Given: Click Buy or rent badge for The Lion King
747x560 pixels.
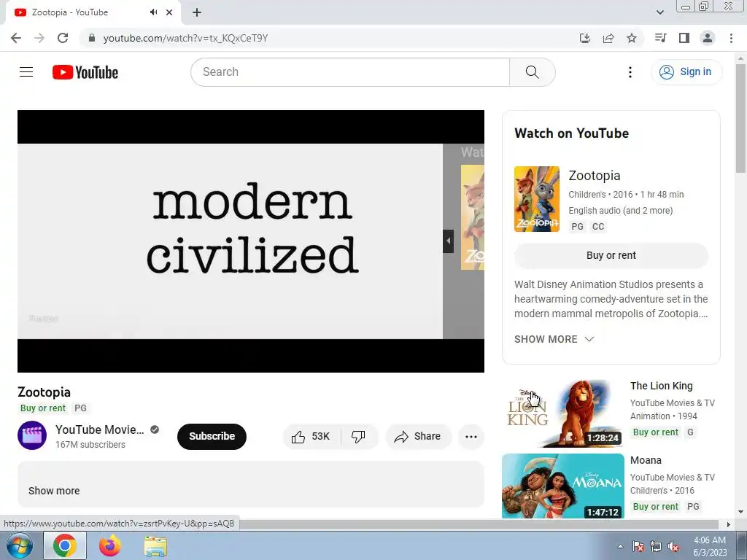Looking at the screenshot, I should pyautogui.click(x=656, y=432).
